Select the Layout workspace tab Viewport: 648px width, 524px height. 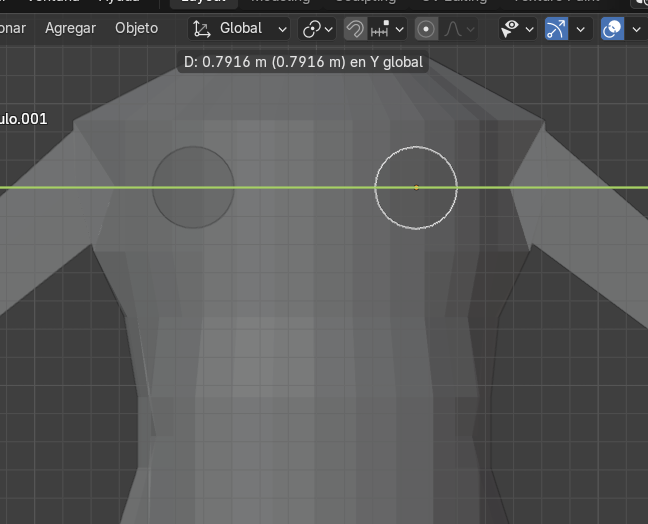click(203, 2)
